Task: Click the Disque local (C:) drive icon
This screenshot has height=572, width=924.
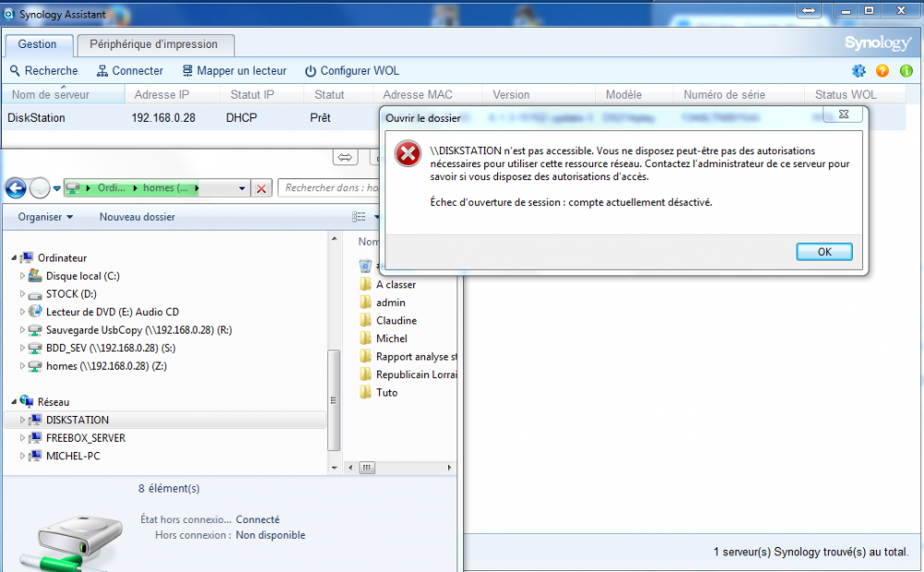Action: (x=35, y=275)
